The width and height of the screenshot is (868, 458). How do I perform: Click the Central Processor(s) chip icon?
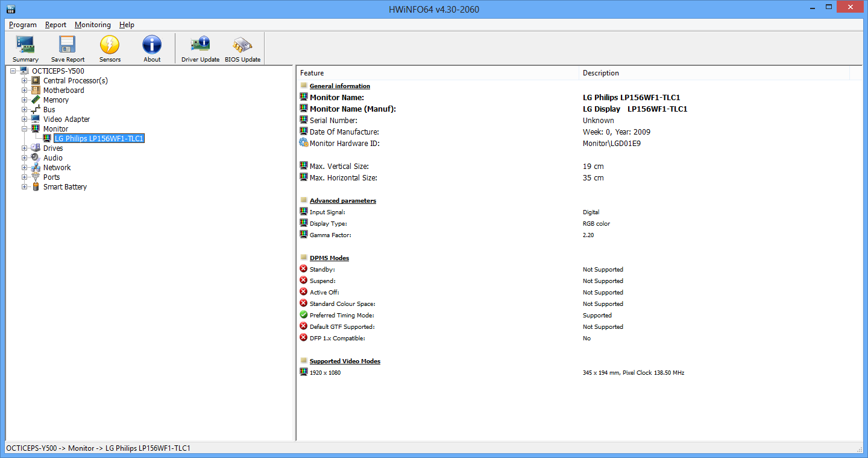pos(36,81)
